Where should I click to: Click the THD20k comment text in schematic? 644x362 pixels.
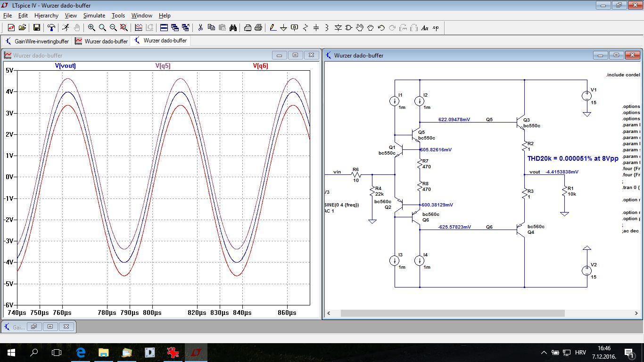coord(572,159)
